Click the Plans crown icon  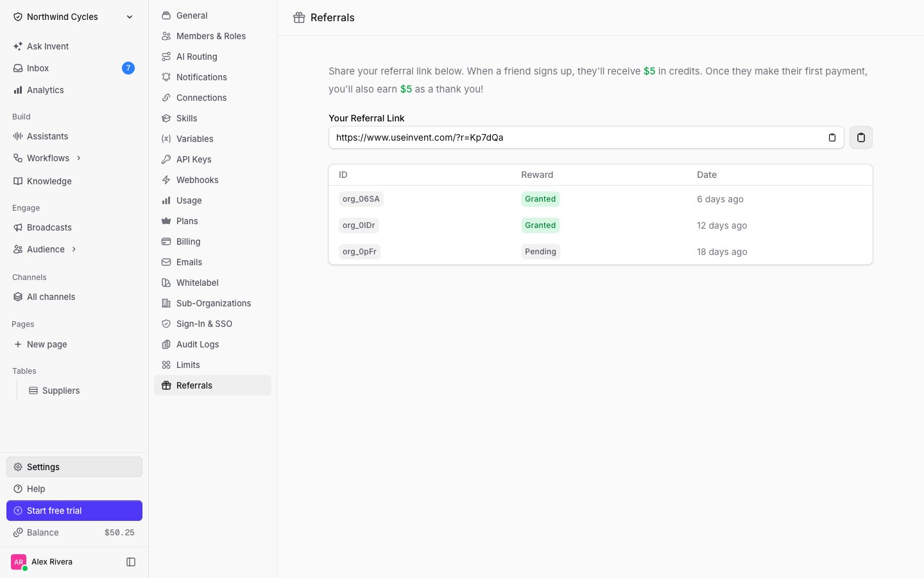point(166,221)
